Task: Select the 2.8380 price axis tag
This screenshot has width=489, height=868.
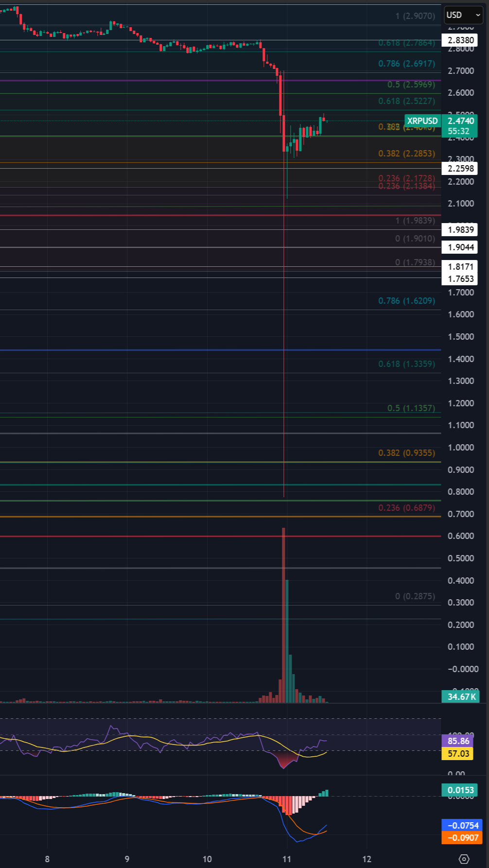Action: pos(460,40)
